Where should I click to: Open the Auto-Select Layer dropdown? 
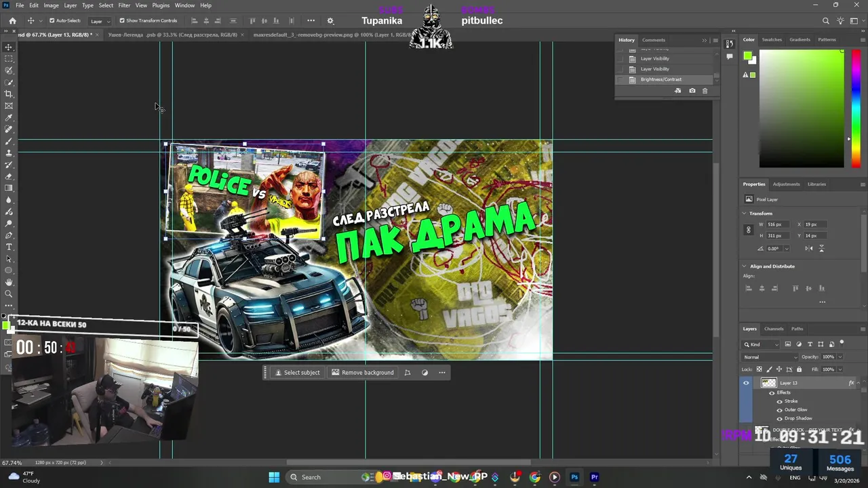pyautogui.click(x=100, y=21)
